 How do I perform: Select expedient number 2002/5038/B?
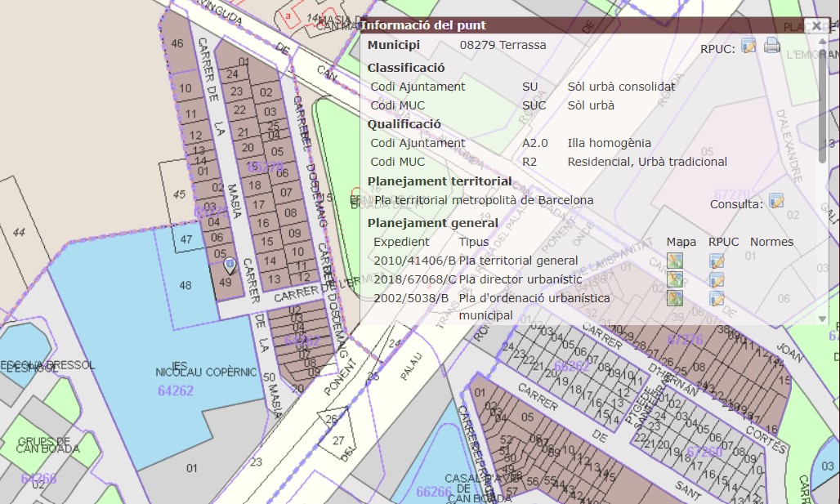tap(411, 298)
